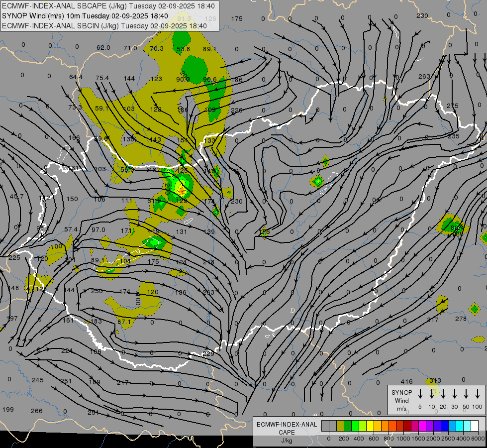Click the map value 278

(x=461, y=319)
